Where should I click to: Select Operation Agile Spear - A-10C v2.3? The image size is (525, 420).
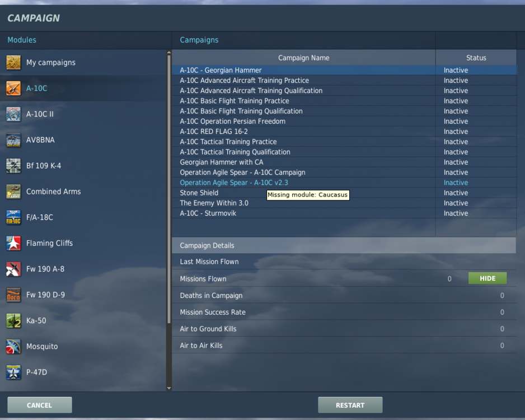click(x=234, y=183)
